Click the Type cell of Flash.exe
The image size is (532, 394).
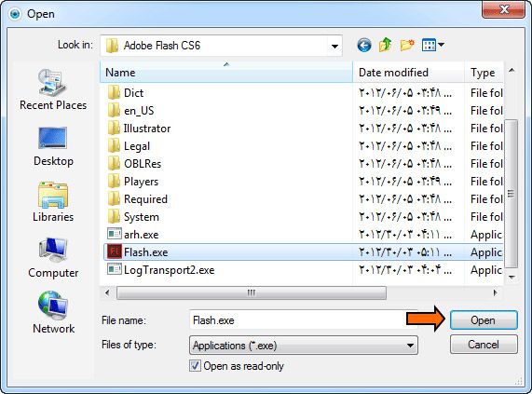pos(486,252)
